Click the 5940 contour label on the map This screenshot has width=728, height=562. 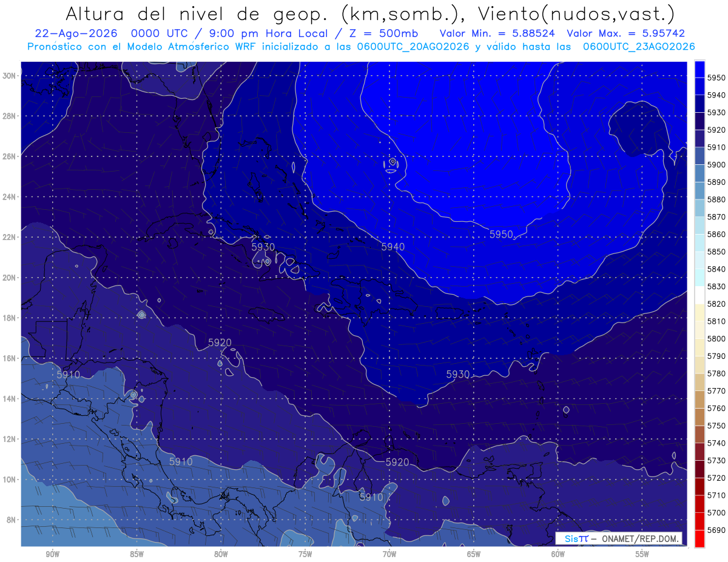pyautogui.click(x=393, y=247)
